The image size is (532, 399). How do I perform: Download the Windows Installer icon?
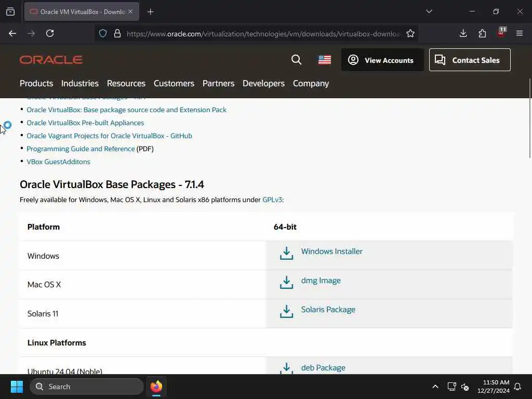[x=287, y=253]
